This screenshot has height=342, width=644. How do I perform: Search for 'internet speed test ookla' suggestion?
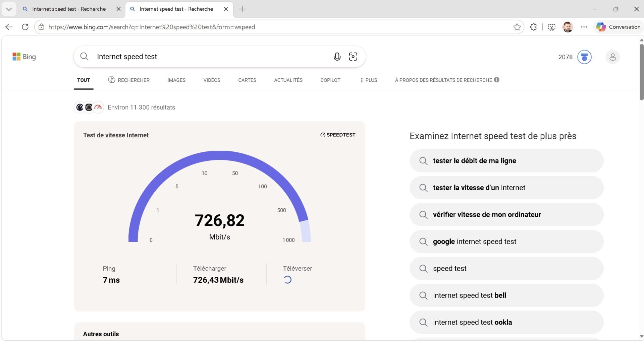click(506, 322)
